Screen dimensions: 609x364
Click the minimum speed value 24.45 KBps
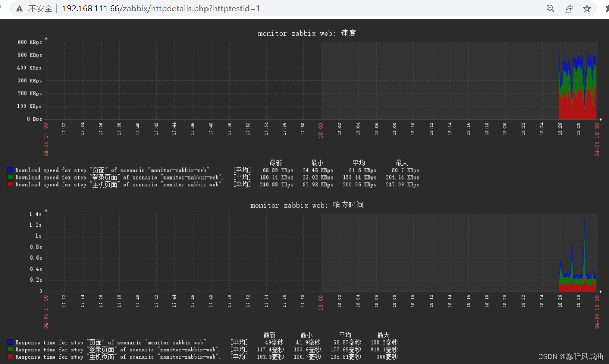[x=318, y=170]
